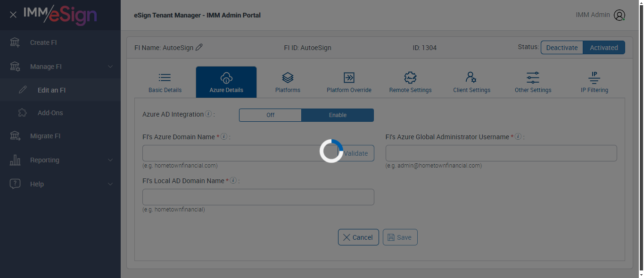Screen dimensions: 644x278
Task: Click the FI's Azure Domain Name field
Action: pos(240,153)
